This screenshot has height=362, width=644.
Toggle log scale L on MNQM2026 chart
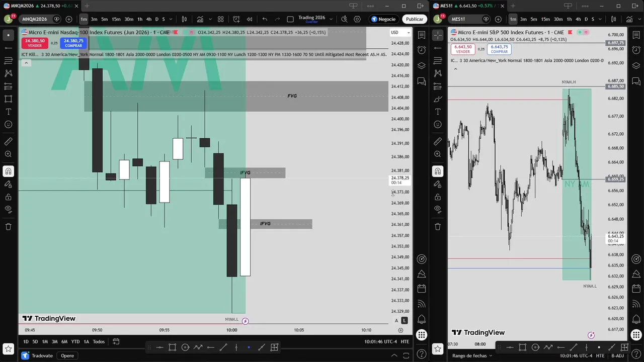coord(405,321)
